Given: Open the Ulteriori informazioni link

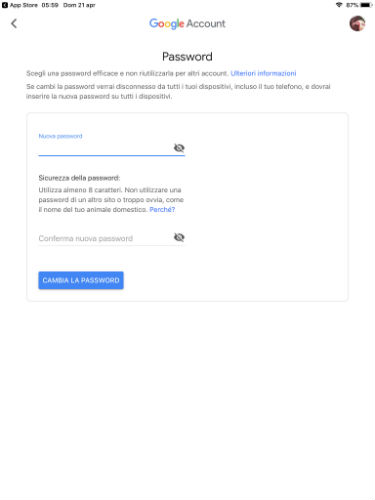Looking at the screenshot, I should pos(263,73).
